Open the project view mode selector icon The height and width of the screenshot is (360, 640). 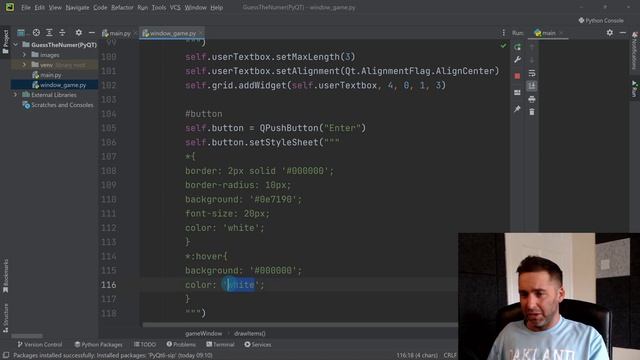click(x=21, y=33)
